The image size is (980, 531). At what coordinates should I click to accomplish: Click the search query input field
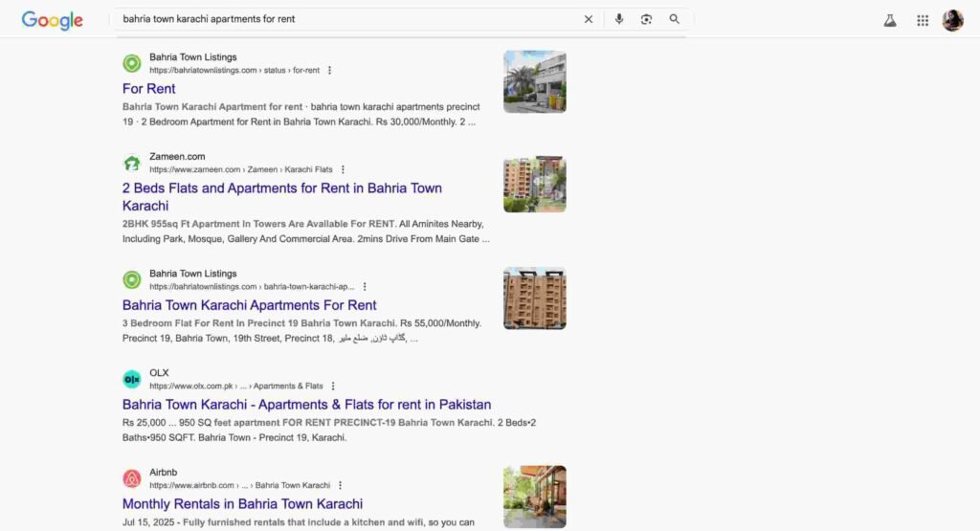tap(345, 19)
